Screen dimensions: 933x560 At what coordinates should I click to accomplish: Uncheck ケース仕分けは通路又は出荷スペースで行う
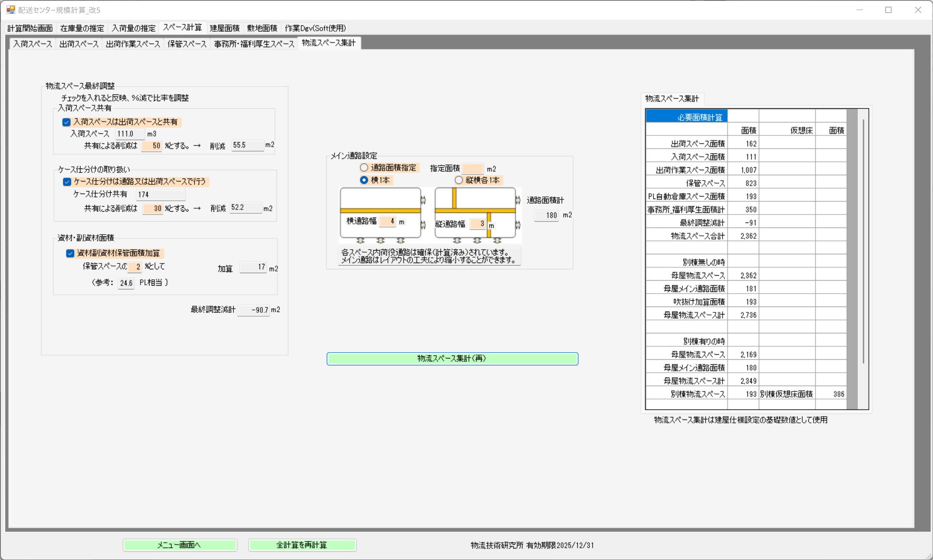pyautogui.click(x=67, y=182)
